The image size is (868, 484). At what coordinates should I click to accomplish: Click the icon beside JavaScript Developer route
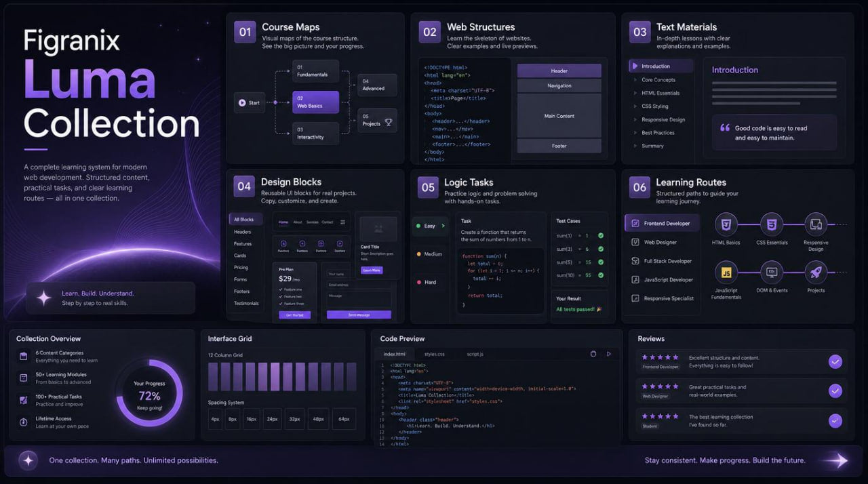635,279
